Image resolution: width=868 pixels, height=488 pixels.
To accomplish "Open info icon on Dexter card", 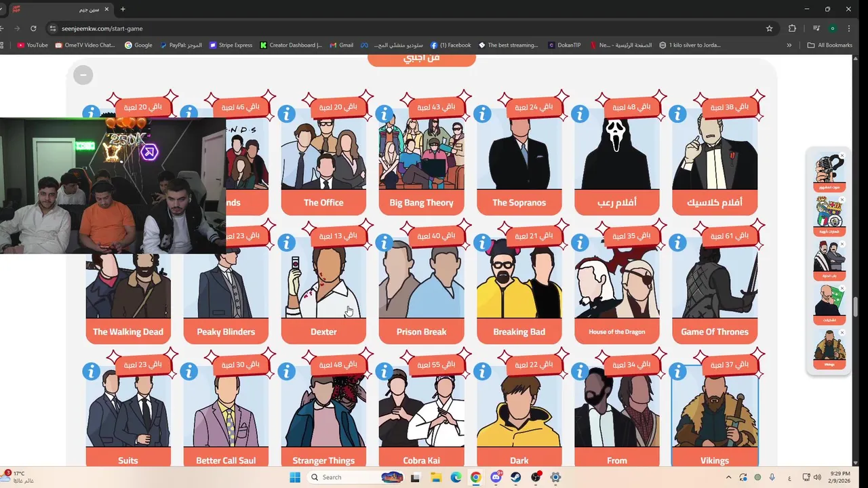I will (x=287, y=243).
